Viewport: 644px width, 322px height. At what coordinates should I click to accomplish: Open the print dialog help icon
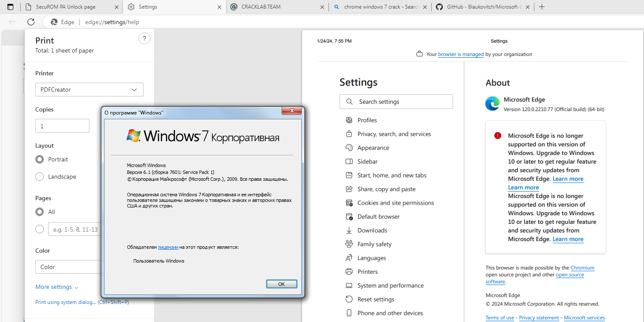pyautogui.click(x=144, y=39)
